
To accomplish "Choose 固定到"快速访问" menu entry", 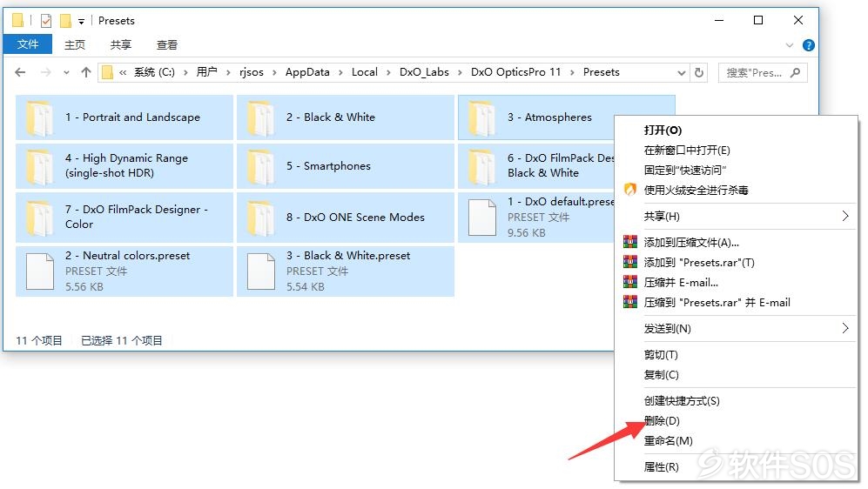I will pos(737,171).
